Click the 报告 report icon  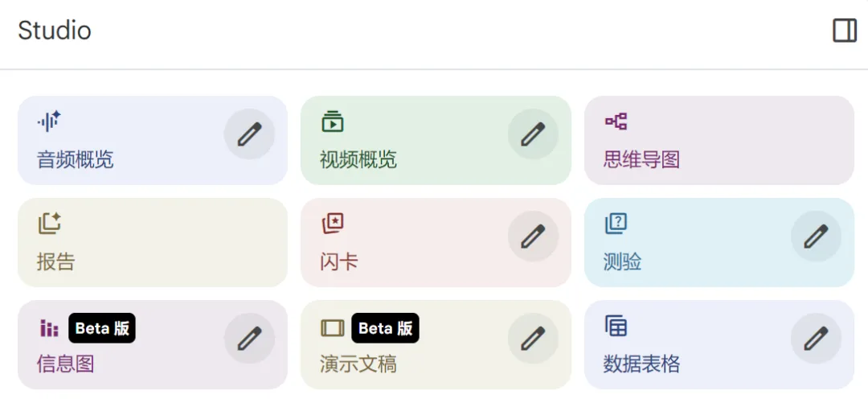click(x=49, y=224)
